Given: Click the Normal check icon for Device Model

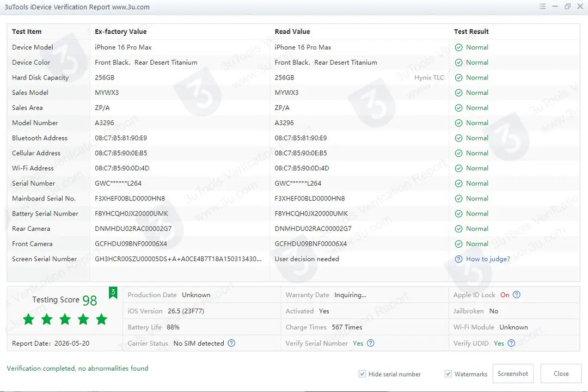Looking at the screenshot, I should pos(458,48).
